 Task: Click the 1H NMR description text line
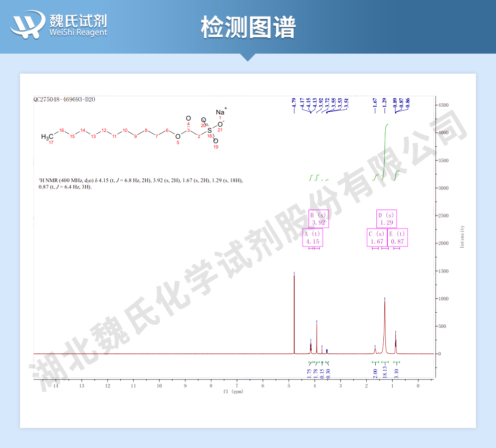tap(140, 180)
